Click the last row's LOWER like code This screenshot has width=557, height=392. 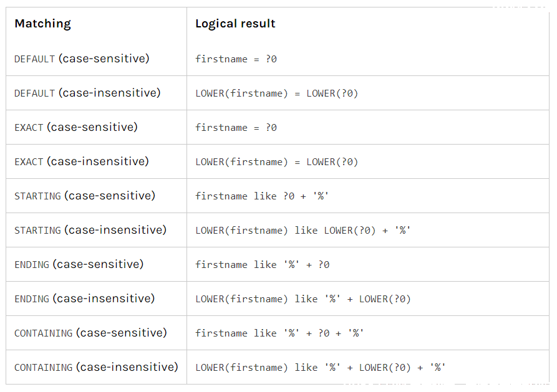321,368
